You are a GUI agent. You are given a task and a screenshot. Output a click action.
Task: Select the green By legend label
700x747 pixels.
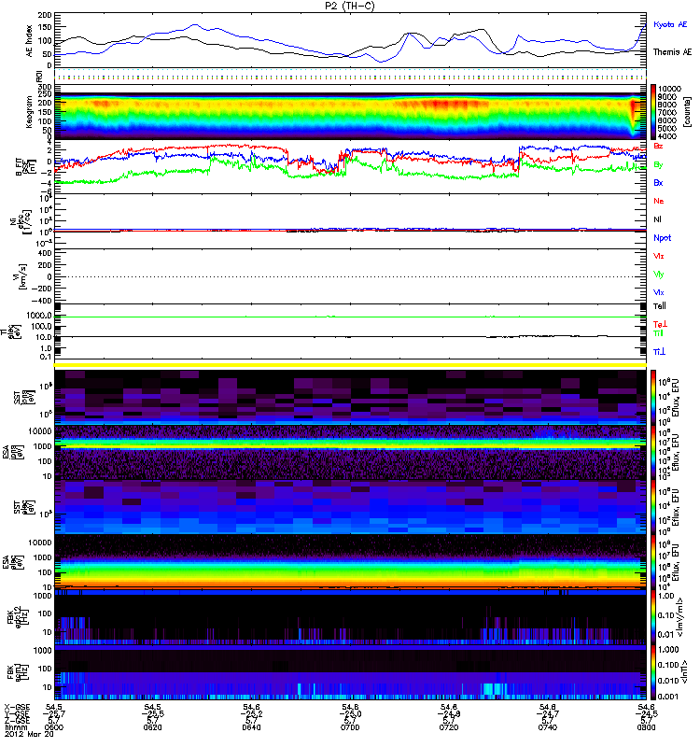coord(658,164)
